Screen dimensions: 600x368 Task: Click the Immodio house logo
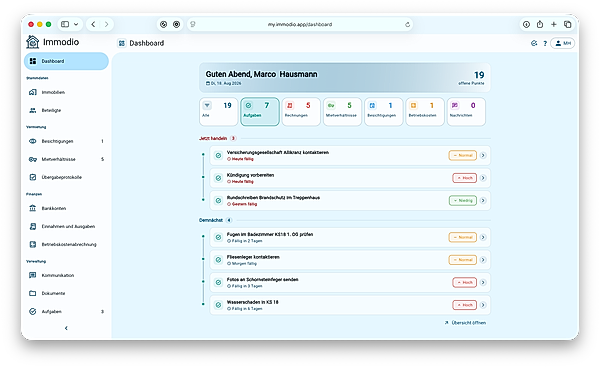[x=33, y=42]
